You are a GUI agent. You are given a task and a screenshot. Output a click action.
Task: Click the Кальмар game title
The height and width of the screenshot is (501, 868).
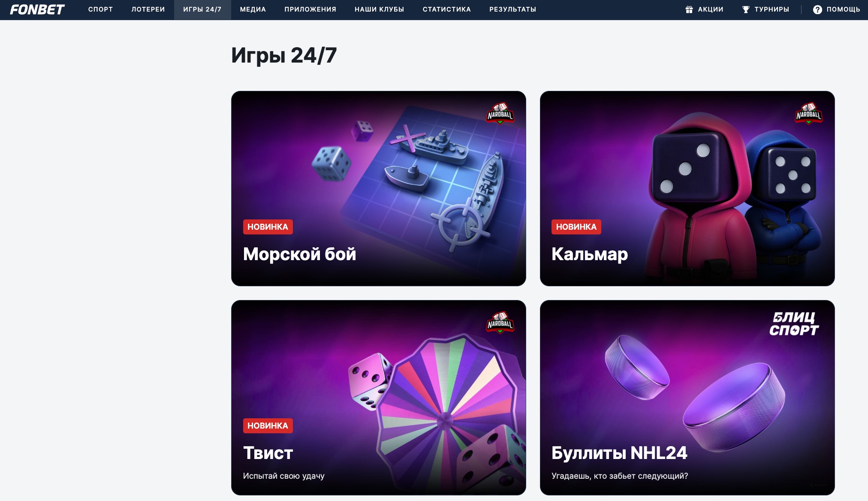point(590,254)
